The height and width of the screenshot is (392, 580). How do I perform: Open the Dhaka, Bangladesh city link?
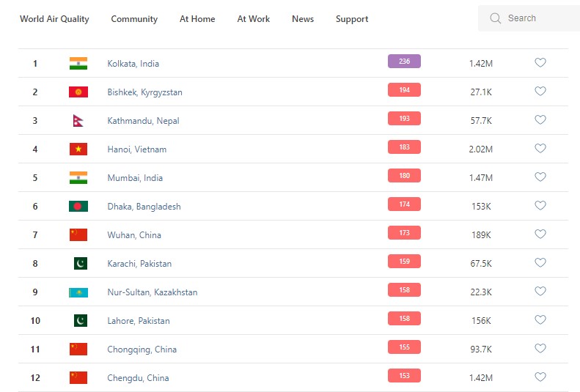pyautogui.click(x=144, y=207)
